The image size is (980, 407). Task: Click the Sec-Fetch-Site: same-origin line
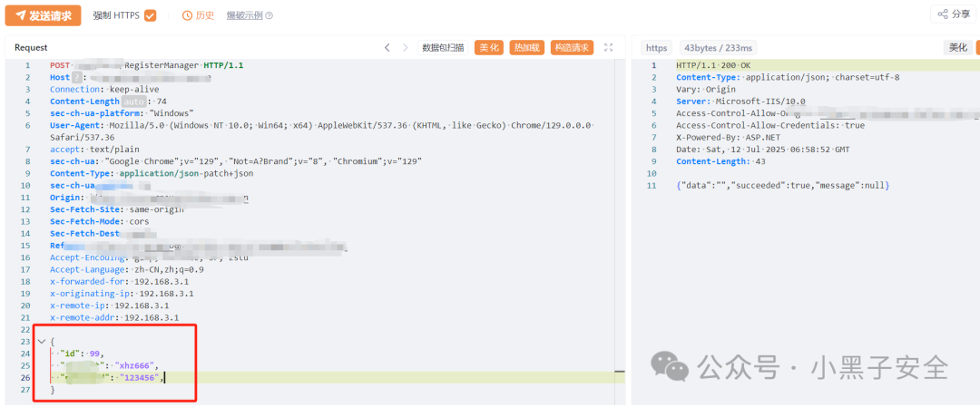tap(117, 209)
